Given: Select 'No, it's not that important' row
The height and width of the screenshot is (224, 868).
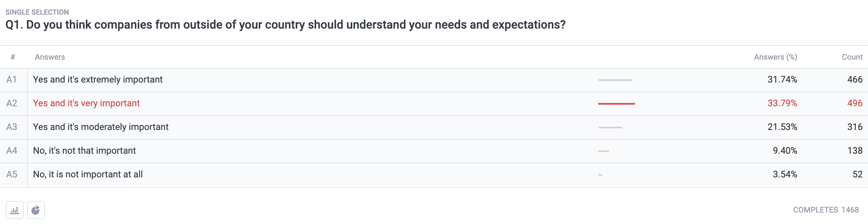Looking at the screenshot, I should coord(434,151).
